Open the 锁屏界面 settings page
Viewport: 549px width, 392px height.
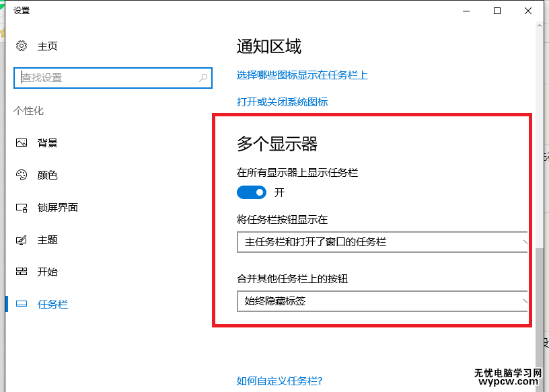pos(57,208)
